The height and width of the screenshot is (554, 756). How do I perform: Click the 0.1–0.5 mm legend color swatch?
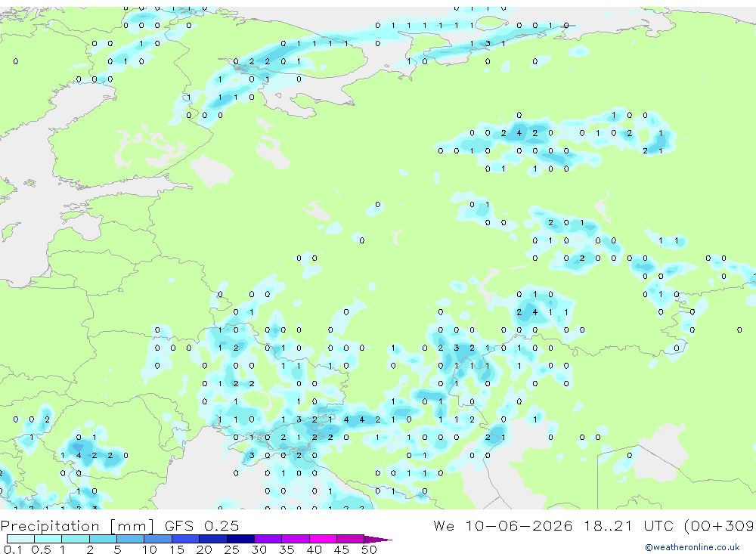coord(20,539)
